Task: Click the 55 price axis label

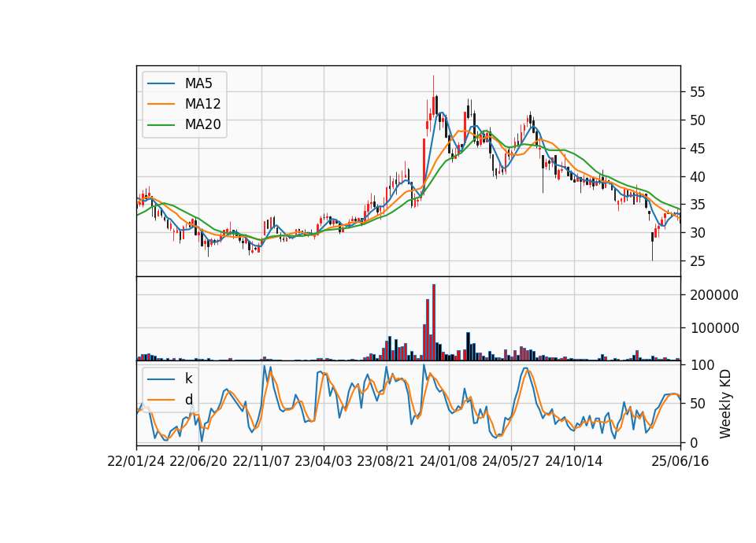Action: (x=698, y=92)
